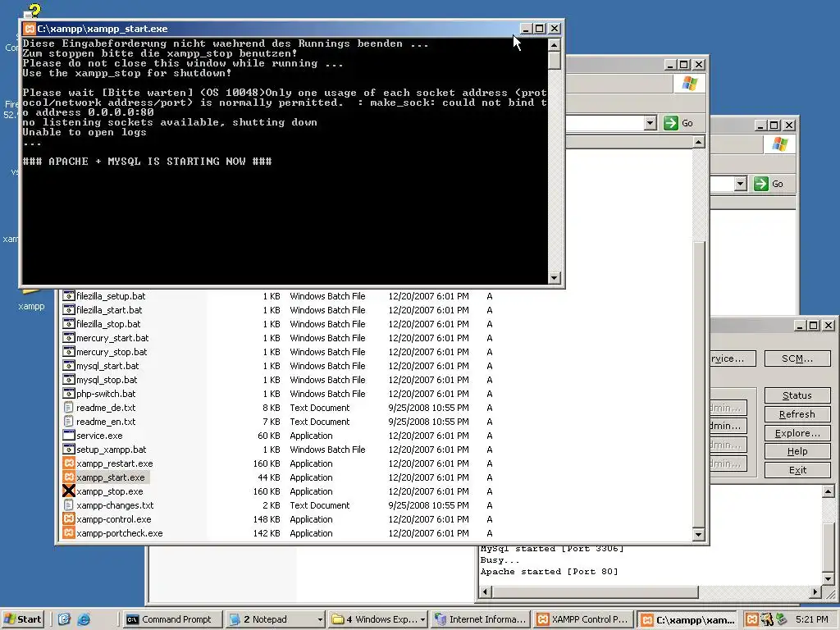Select the filezilla_setup.bat file icon
Screen dimensions: 840x630
(69, 295)
